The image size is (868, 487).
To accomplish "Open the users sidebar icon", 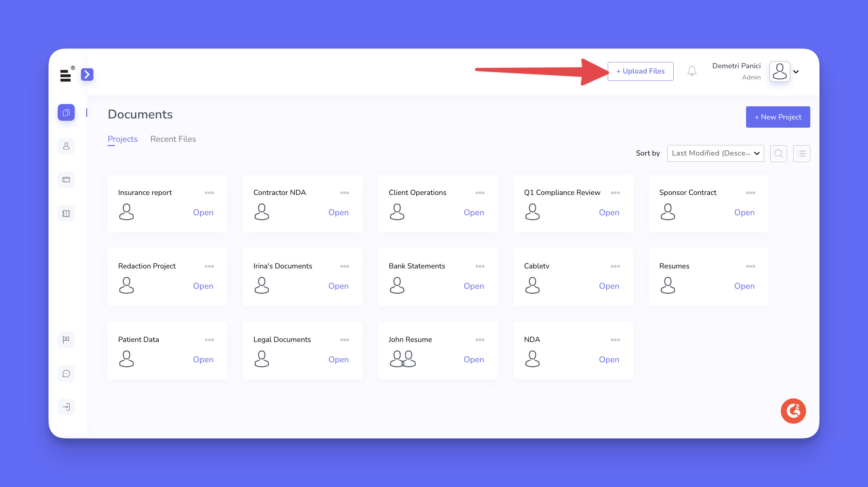I will [66, 146].
